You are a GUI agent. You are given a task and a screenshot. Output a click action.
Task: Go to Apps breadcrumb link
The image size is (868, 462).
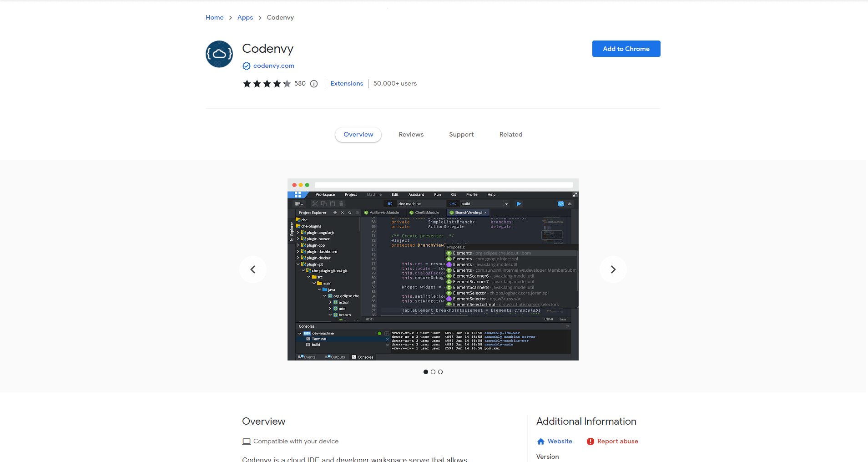245,18
